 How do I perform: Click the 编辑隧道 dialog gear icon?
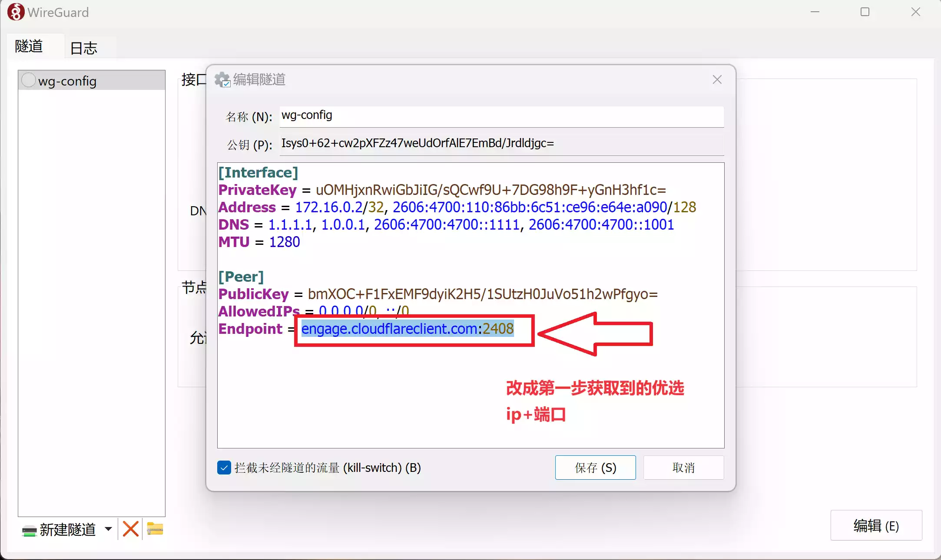(x=222, y=79)
